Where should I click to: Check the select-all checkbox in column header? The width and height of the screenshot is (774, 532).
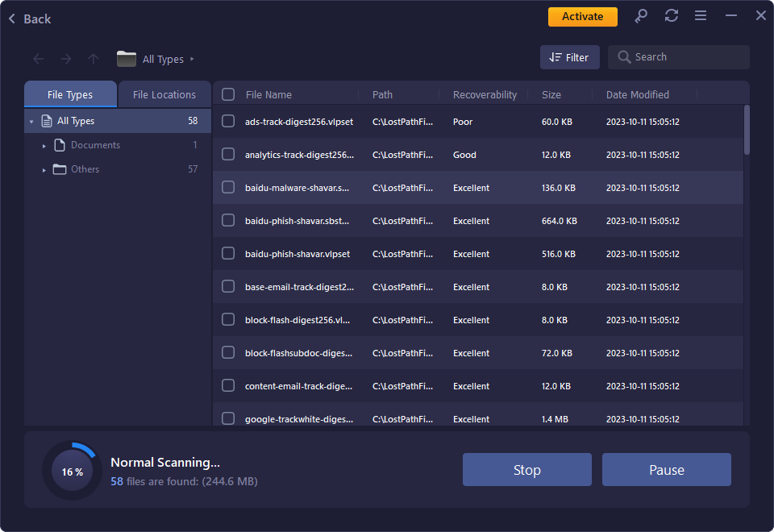point(227,94)
